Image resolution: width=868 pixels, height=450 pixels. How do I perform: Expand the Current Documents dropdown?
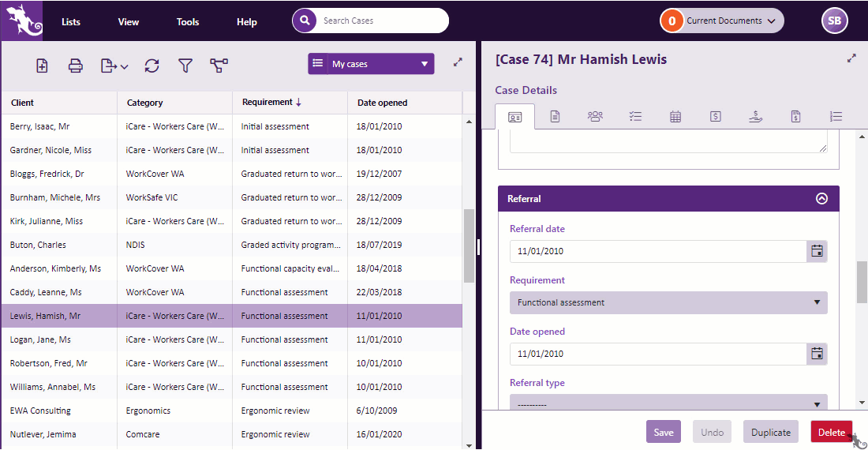(x=721, y=21)
